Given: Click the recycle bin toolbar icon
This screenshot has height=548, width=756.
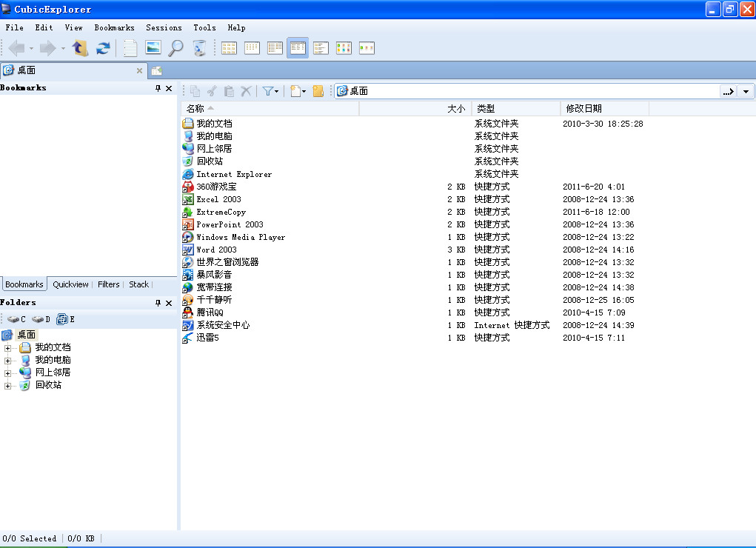Looking at the screenshot, I should point(199,48).
